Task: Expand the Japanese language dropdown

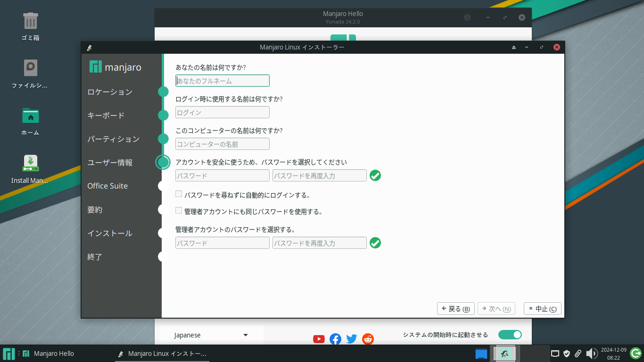Action: (211, 335)
